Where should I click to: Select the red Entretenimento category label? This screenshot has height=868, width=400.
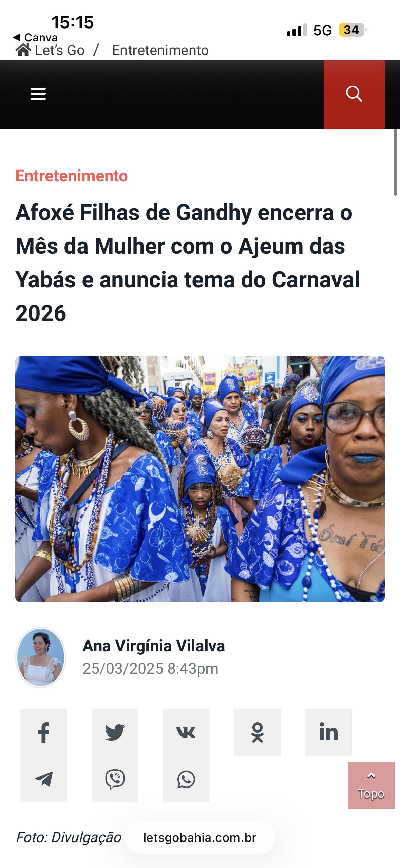(72, 176)
